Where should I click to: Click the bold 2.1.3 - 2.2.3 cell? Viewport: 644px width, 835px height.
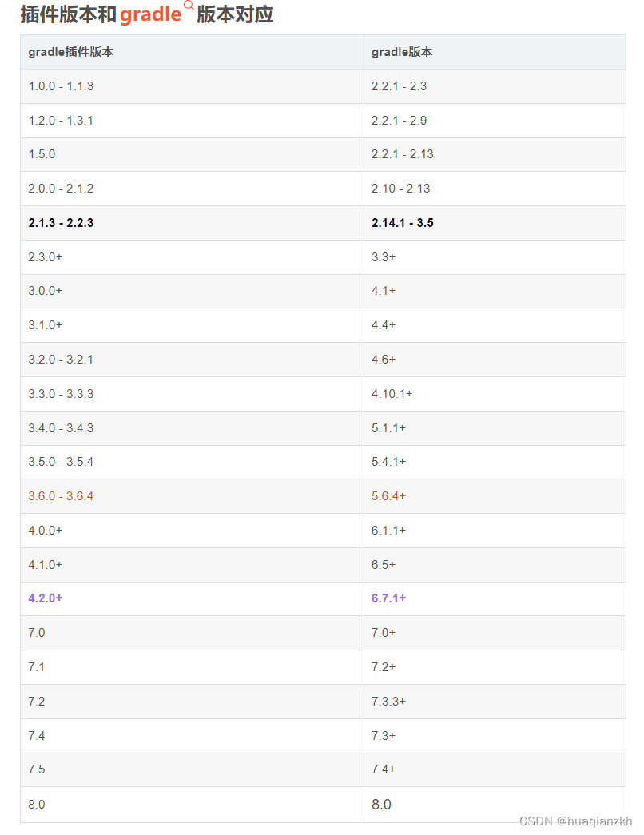pyautogui.click(x=192, y=223)
